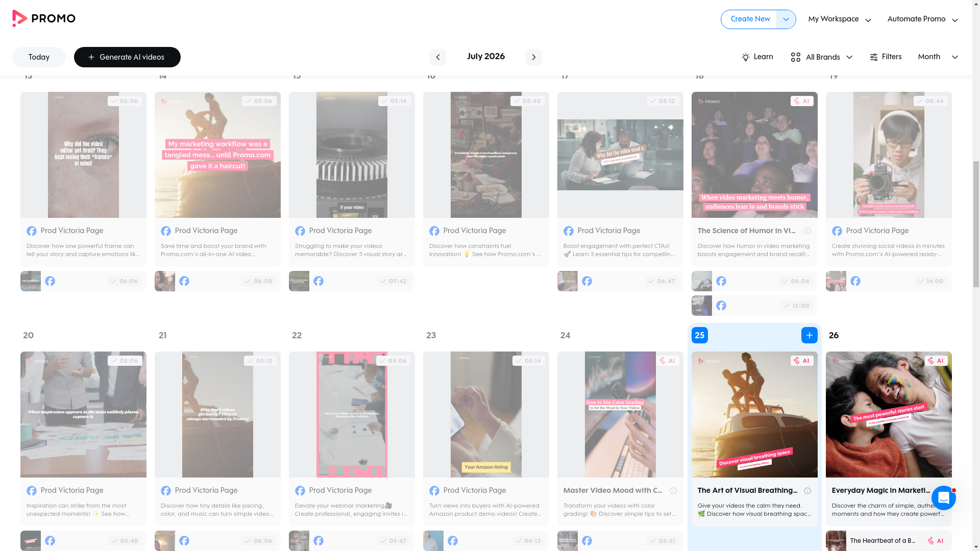Go to next month arrow
The width and height of the screenshot is (980, 551).
coord(533,57)
